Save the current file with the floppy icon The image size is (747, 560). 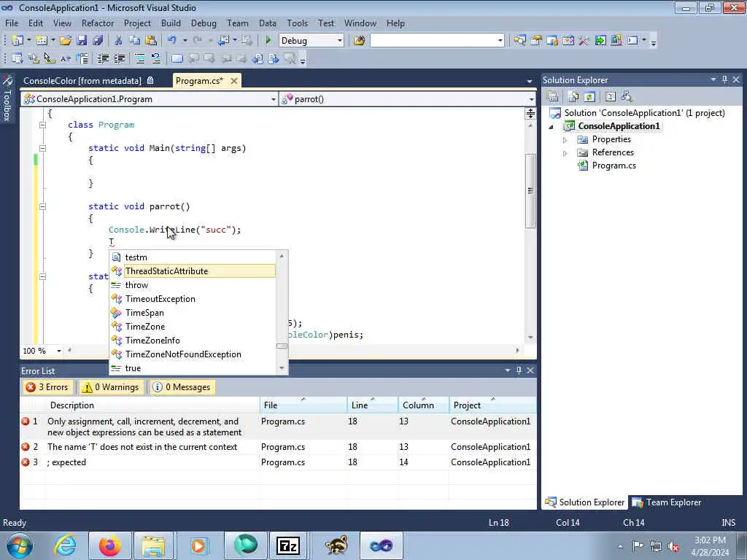click(82, 41)
